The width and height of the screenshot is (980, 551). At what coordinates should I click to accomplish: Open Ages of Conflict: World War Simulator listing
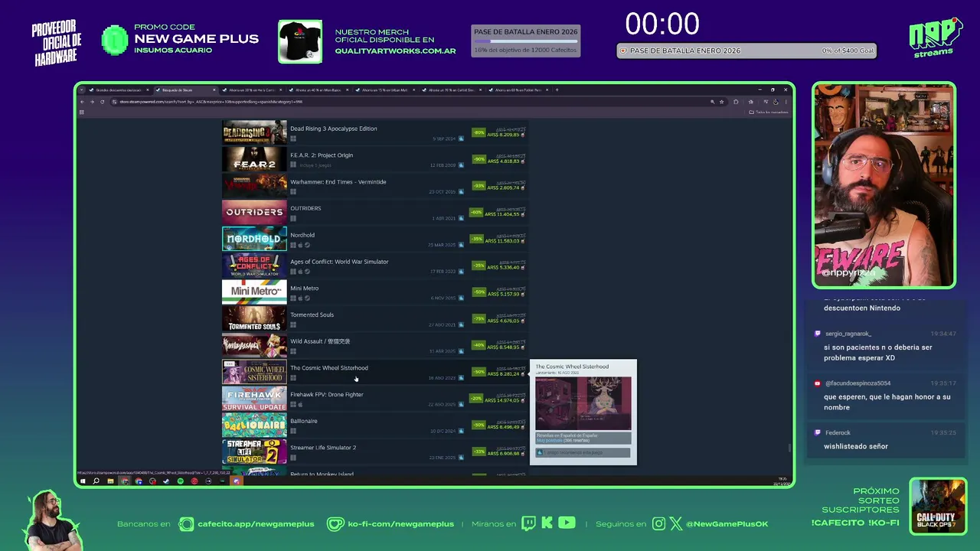click(x=374, y=266)
